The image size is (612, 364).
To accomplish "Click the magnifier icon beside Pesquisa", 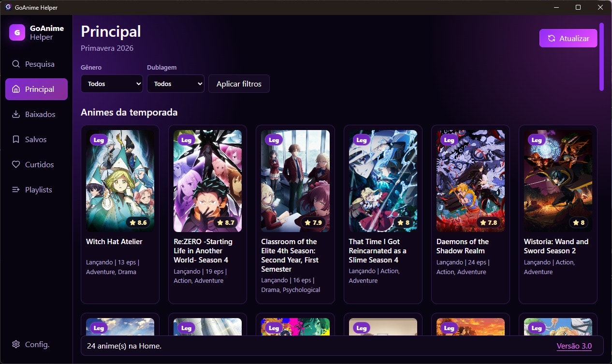I will pos(16,64).
